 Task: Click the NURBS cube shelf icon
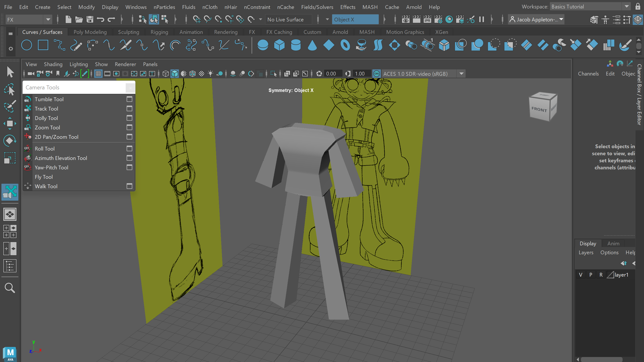279,45
